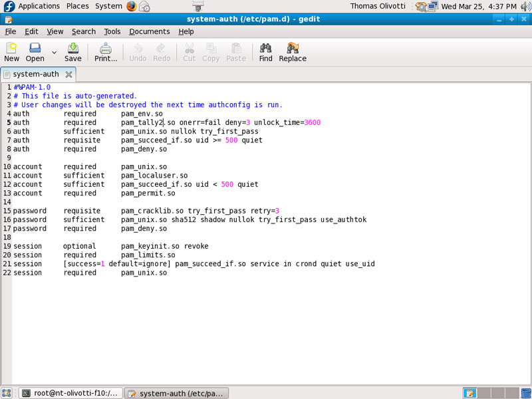This screenshot has width=532, height=399.
Task: Open the Places menu in the panel
Action: coord(77,6)
